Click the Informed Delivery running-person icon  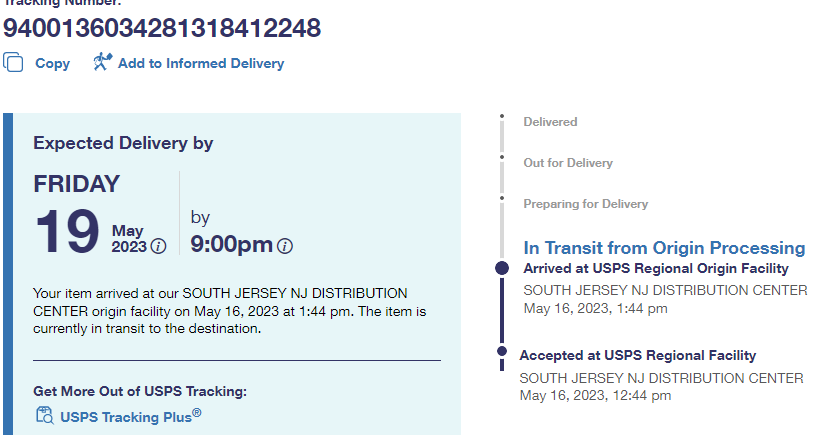pyautogui.click(x=102, y=63)
